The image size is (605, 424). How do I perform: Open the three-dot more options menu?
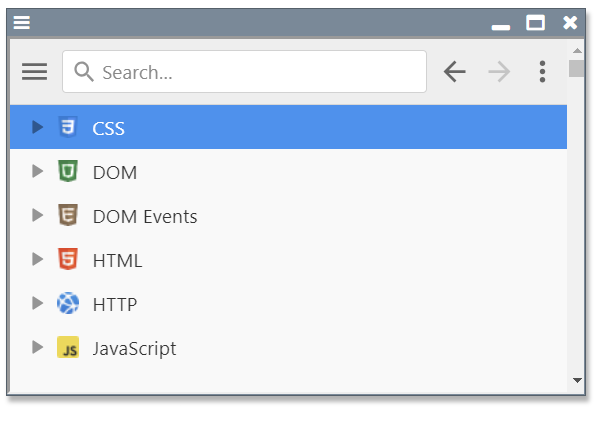[x=542, y=72]
